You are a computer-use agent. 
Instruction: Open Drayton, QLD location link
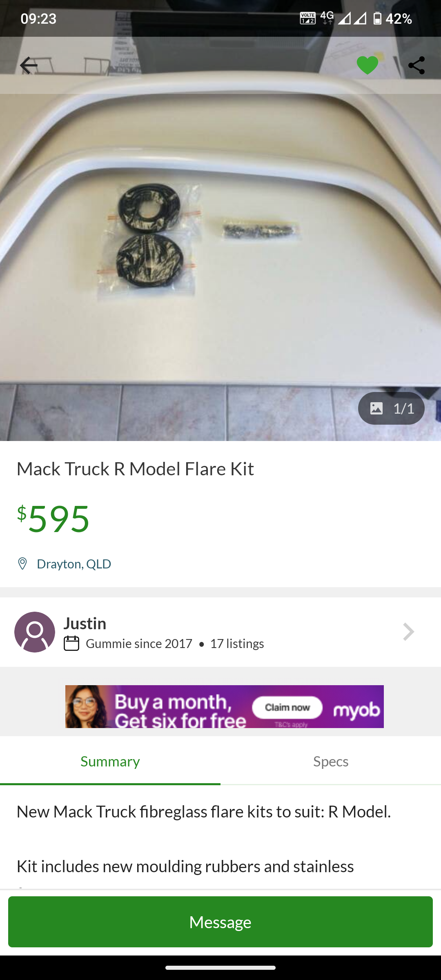[74, 564]
